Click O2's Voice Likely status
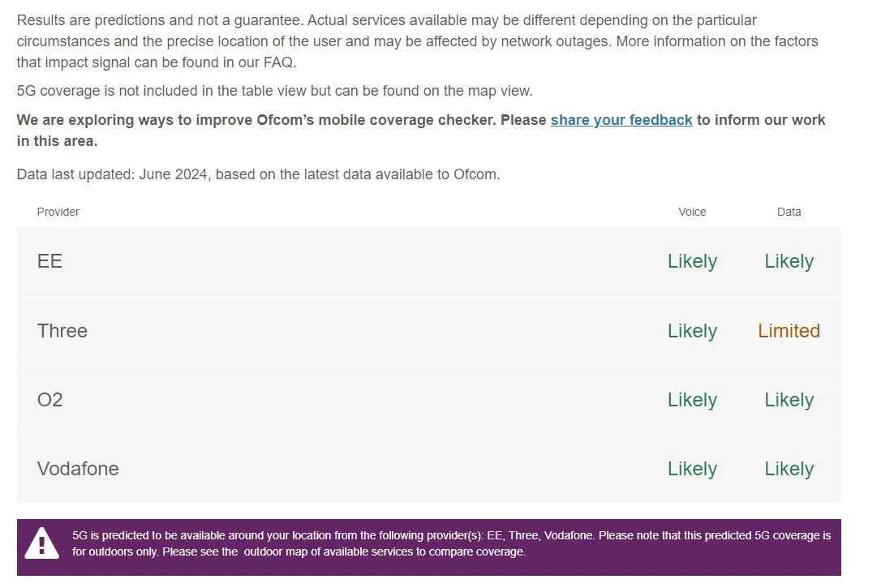 (692, 400)
